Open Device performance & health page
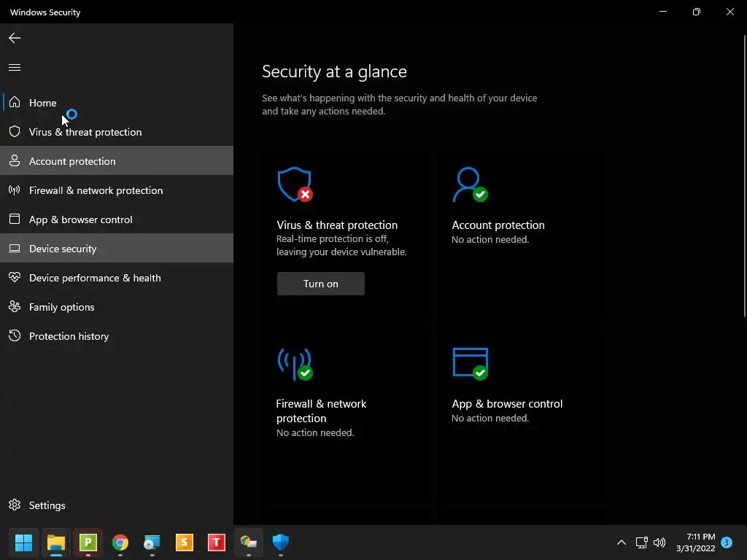The width and height of the screenshot is (747, 560). pos(117,278)
